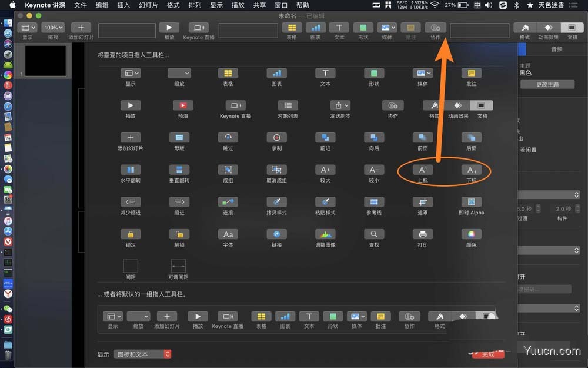Viewport: 588px width, 368px height.
Task: Select the 遮罩 mask item
Action: [x=423, y=202]
